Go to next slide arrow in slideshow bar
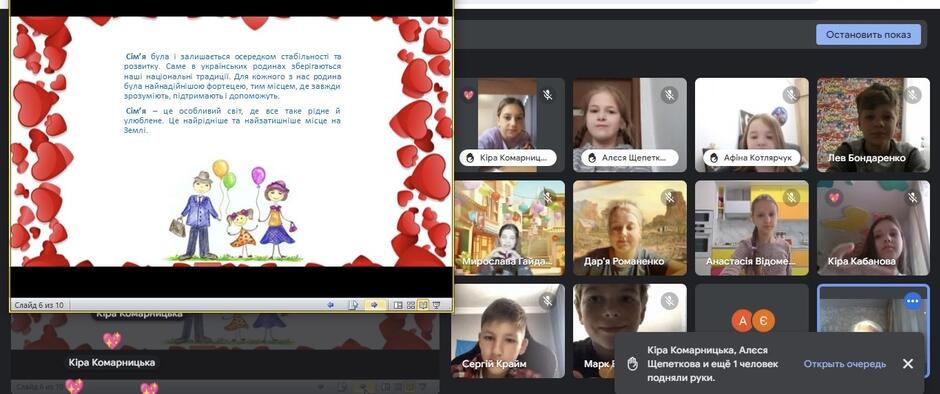The height and width of the screenshot is (394, 940). tap(374, 305)
